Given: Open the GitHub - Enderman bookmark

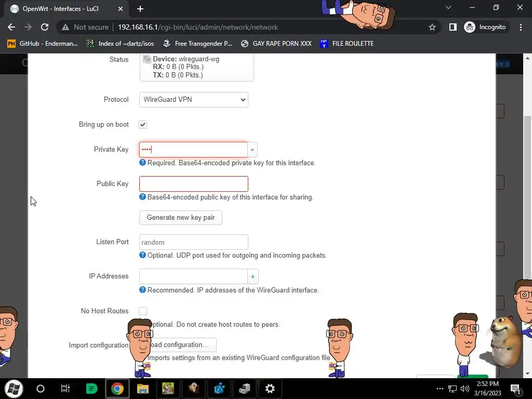Looking at the screenshot, I should tap(43, 44).
